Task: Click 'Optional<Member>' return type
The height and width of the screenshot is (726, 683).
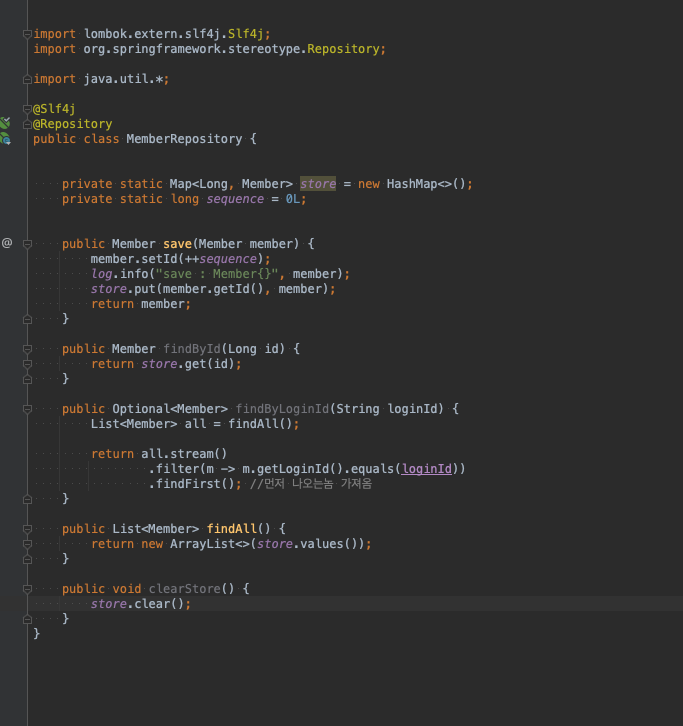Action: [170, 409]
